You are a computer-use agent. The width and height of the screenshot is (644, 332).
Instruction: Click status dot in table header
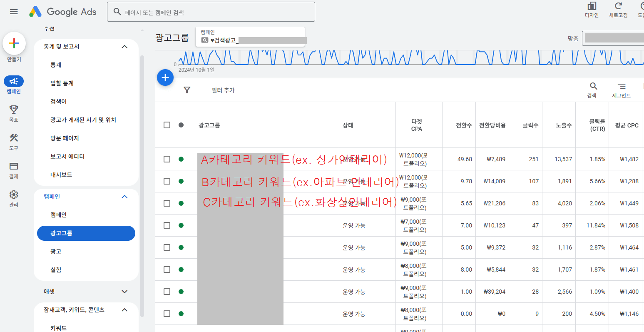point(181,125)
